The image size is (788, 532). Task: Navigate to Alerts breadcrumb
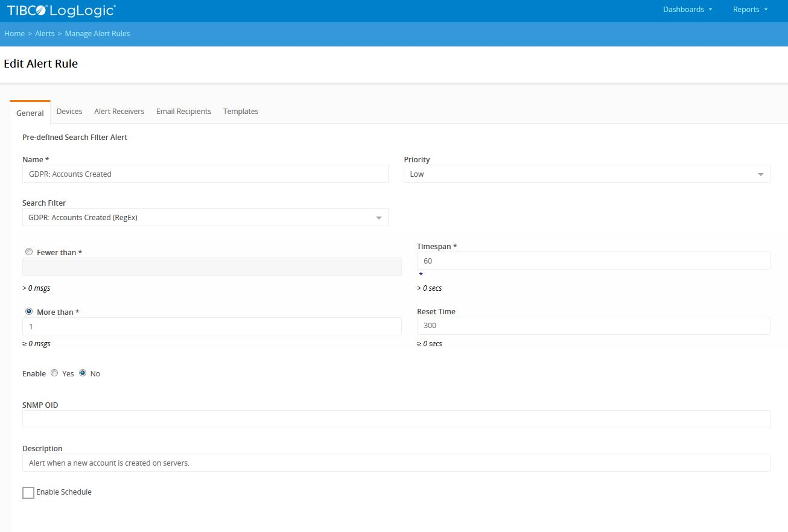coord(45,34)
